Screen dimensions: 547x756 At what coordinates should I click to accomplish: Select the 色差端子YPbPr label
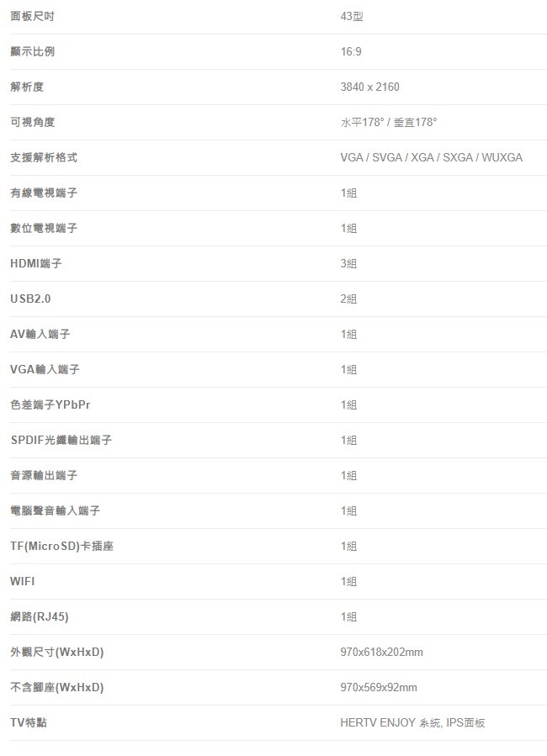[50, 404]
